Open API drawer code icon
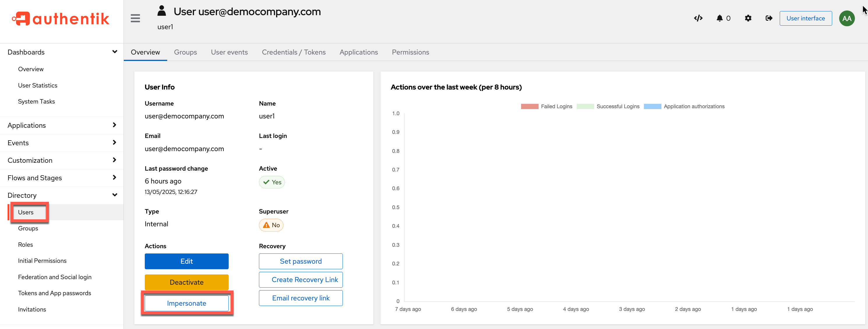Image resolution: width=868 pixels, height=329 pixels. pyautogui.click(x=698, y=18)
